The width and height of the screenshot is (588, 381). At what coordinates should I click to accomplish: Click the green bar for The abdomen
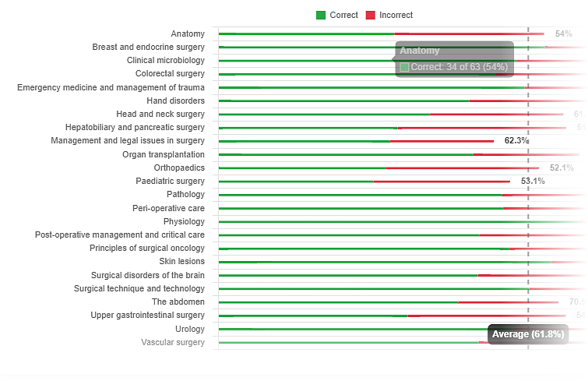point(339,302)
